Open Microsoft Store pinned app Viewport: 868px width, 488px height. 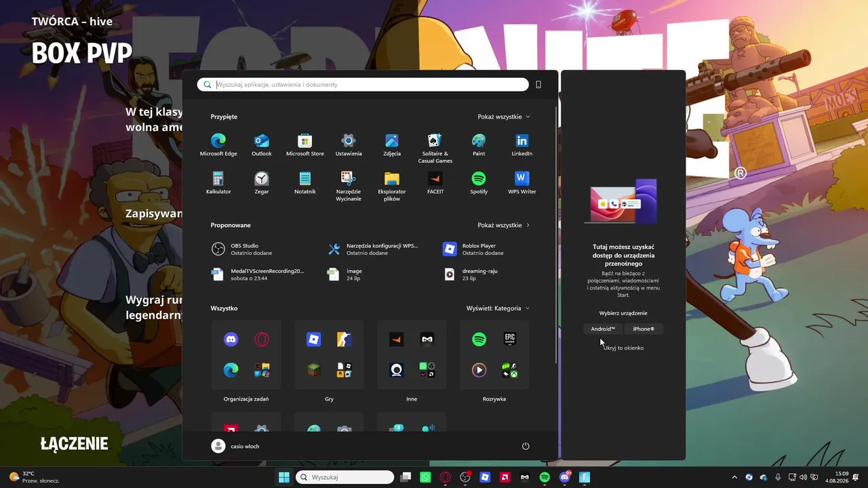pyautogui.click(x=305, y=145)
